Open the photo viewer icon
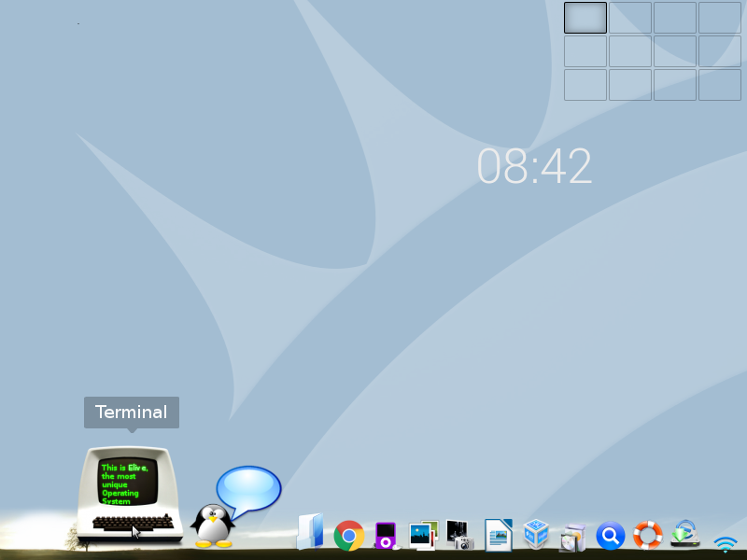The height and width of the screenshot is (560, 747). [423, 535]
